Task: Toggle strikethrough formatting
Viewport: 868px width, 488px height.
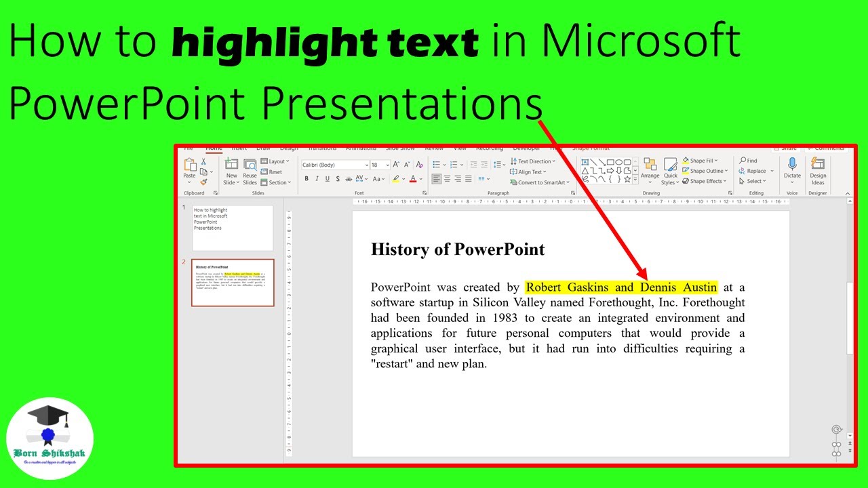Action: click(349, 179)
